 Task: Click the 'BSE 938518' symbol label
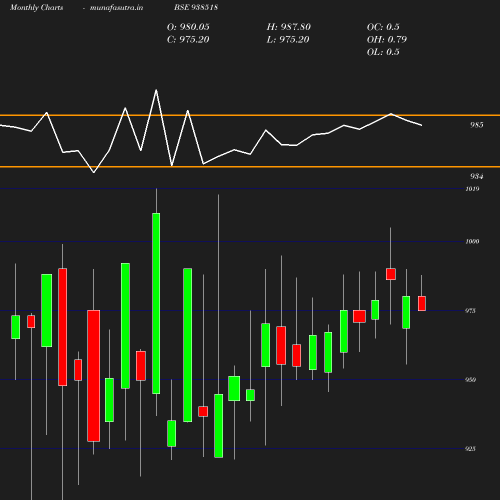click(196, 7)
